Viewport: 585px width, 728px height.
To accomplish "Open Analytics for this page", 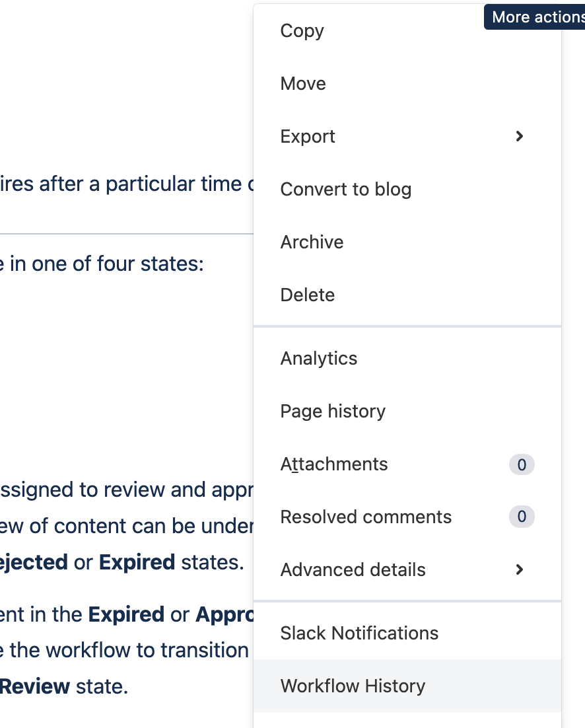I will (407, 359).
